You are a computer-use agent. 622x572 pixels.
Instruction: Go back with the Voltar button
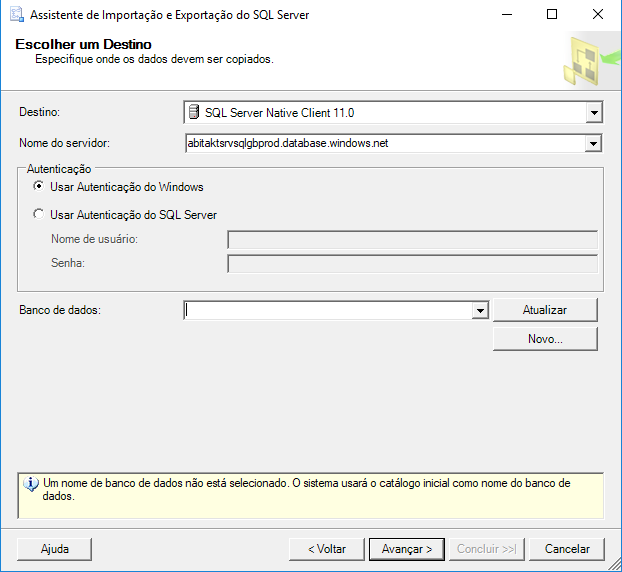(326, 549)
